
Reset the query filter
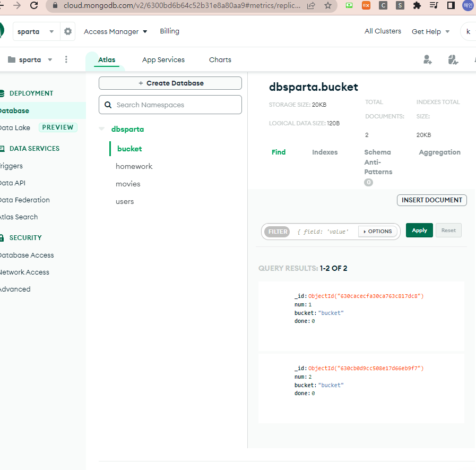coord(448,230)
